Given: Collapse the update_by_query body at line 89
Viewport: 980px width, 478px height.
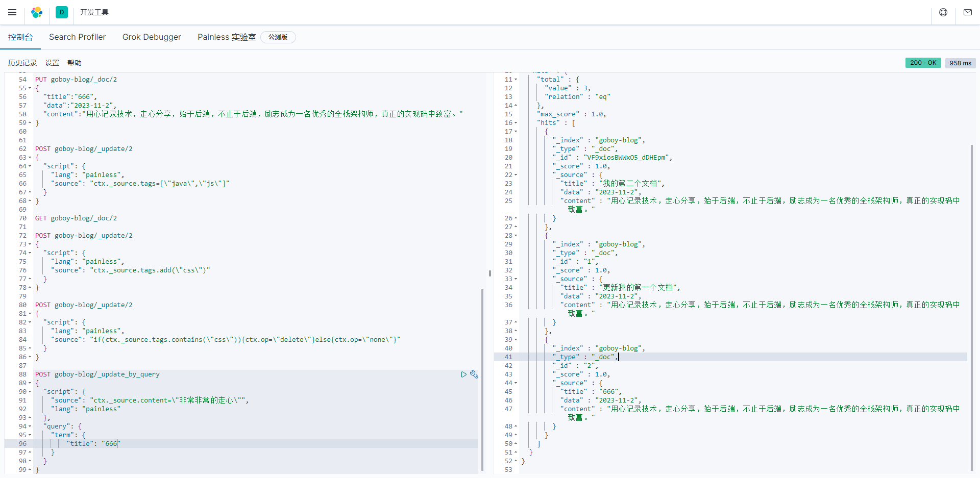Looking at the screenshot, I should click(x=30, y=383).
